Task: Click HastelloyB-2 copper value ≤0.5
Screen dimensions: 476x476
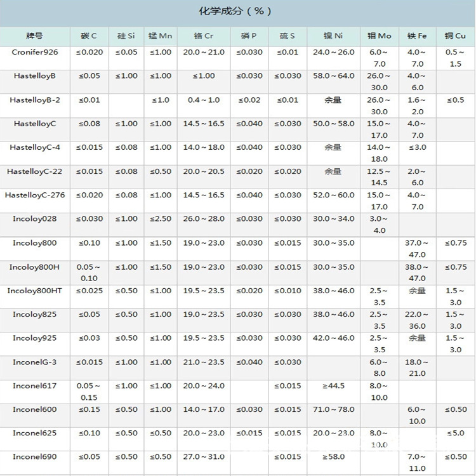Action: (x=455, y=100)
